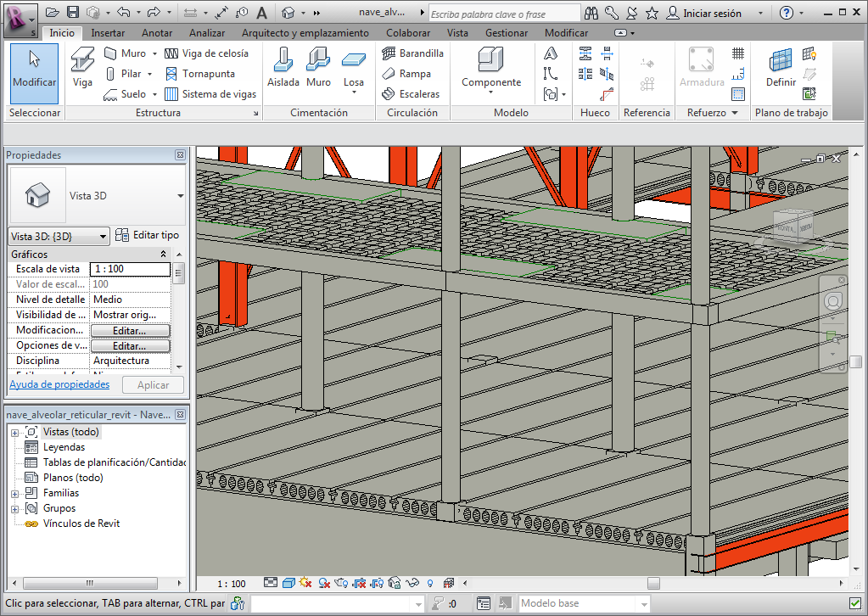Image resolution: width=868 pixels, height=616 pixels.
Task: Switch to the Insertar ribbon tab
Action: (108, 33)
